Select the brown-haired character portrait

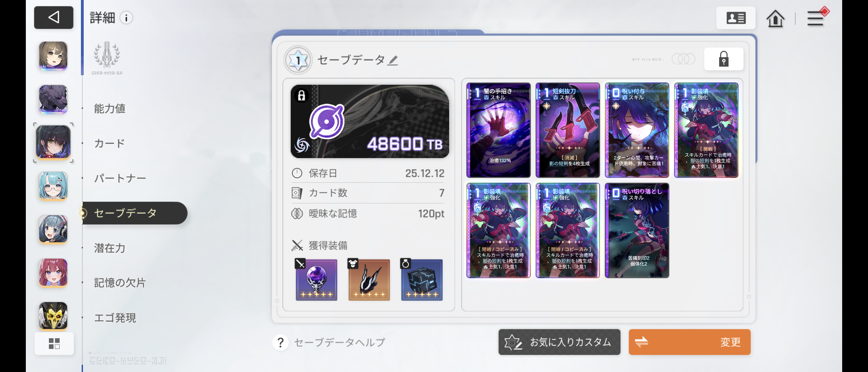click(x=53, y=56)
